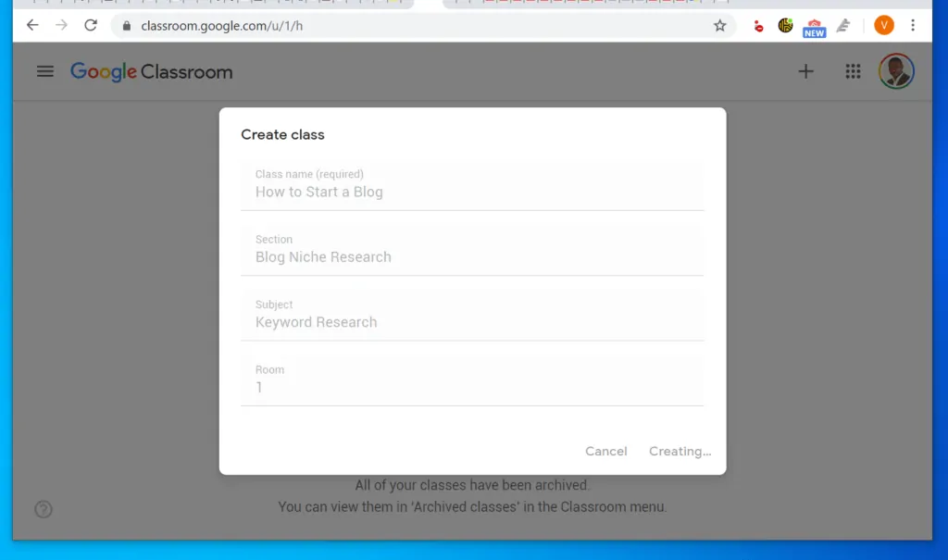Screen dimensions: 948x560
Task: Open the Google account profile avatar
Action: pos(895,71)
